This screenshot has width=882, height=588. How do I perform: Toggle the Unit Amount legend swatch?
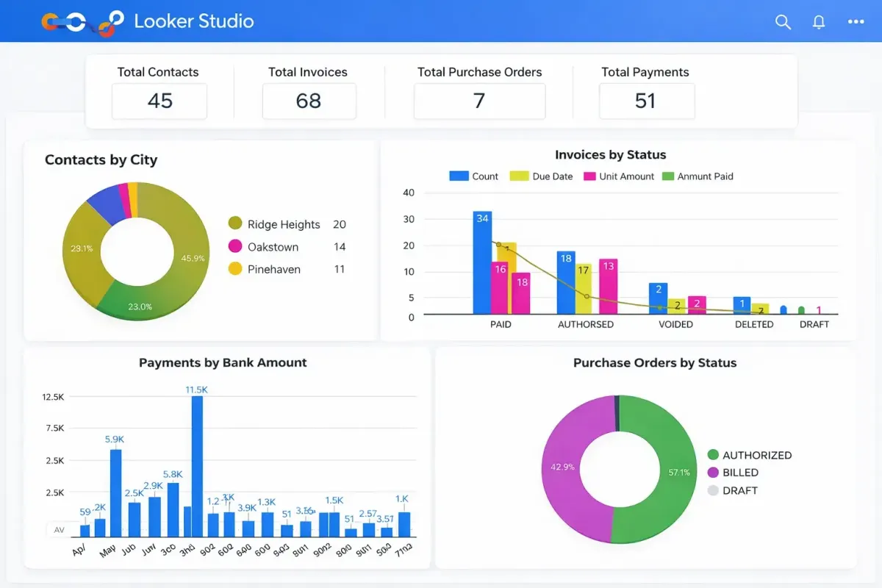[589, 176]
